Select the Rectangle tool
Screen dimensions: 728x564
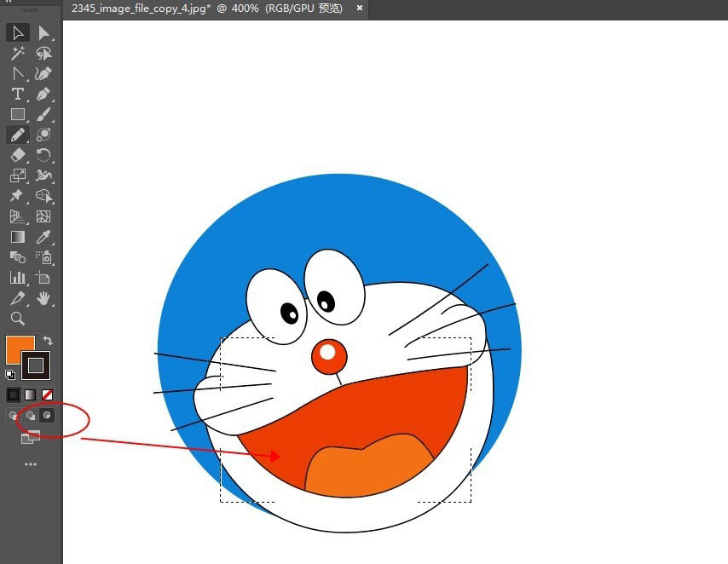(18, 115)
